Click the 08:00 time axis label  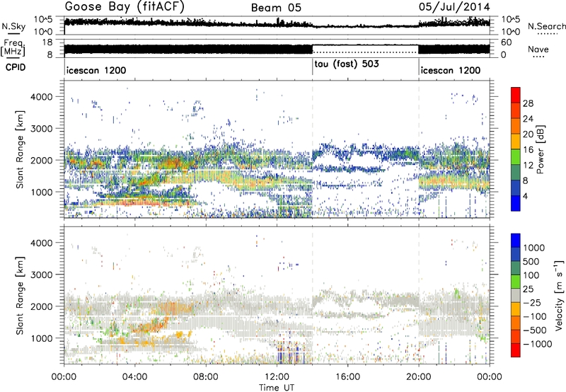[x=205, y=377]
